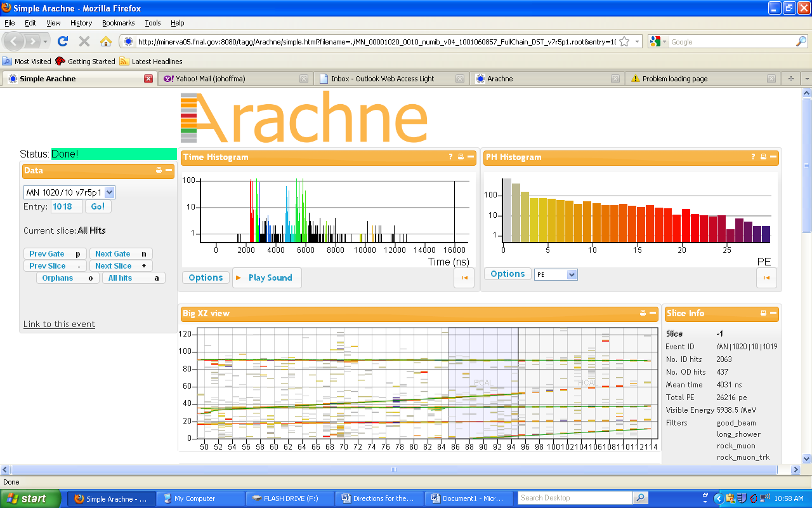Click the PH Histogram print icon
Viewport: 812px width, 508px height.
point(763,157)
